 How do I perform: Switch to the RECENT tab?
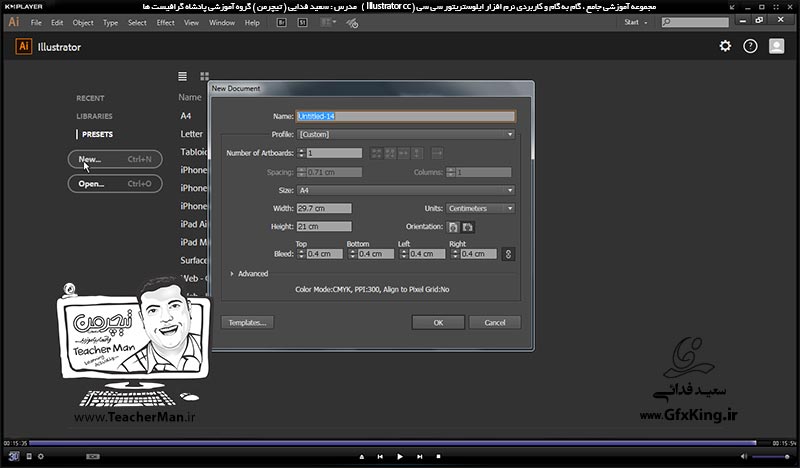point(90,98)
